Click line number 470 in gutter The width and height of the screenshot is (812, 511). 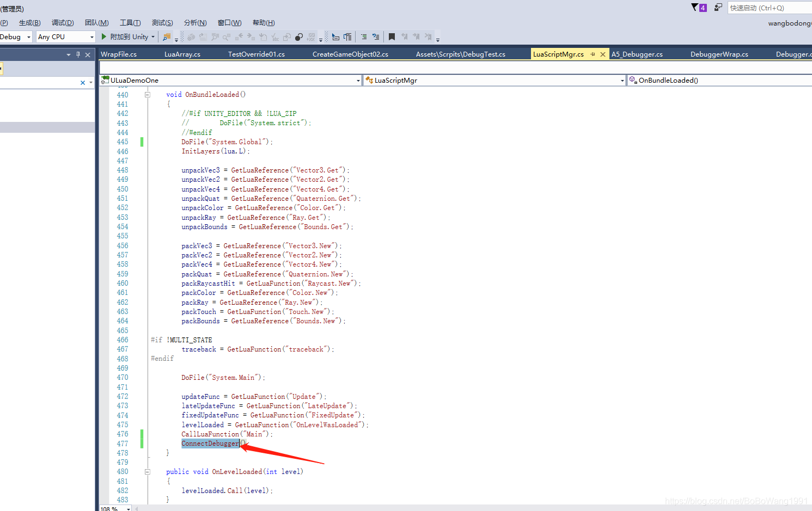[x=123, y=378]
